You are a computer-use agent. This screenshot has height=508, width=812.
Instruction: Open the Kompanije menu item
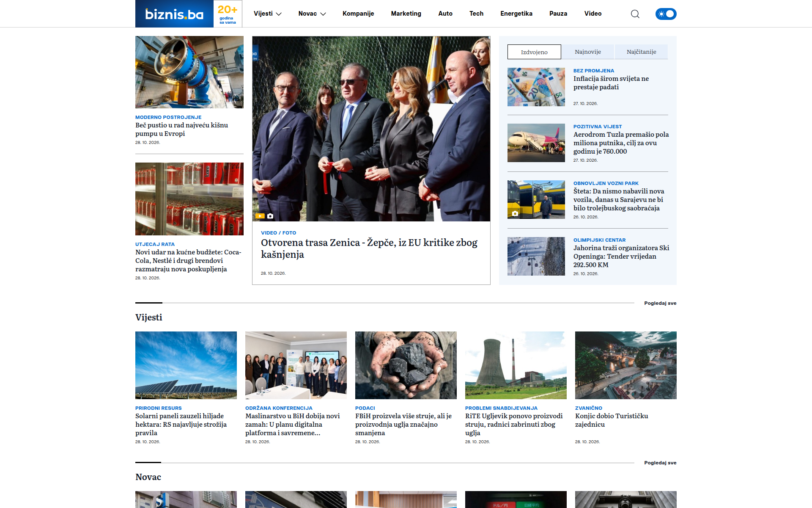pos(358,14)
